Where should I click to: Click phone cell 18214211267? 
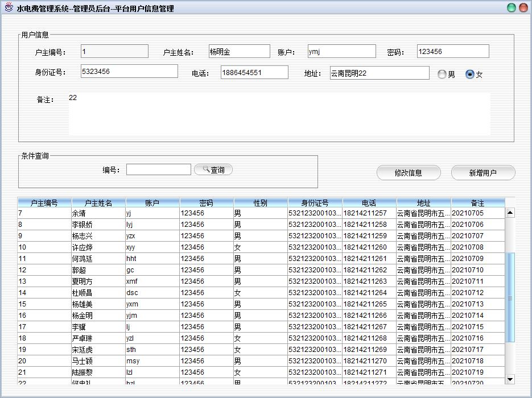coord(369,327)
